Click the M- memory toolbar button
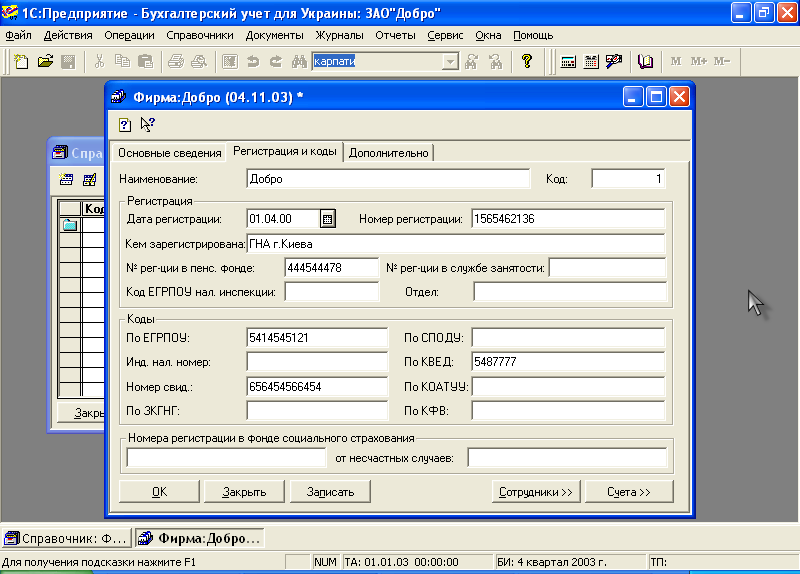The width and height of the screenshot is (800, 574). click(722, 61)
